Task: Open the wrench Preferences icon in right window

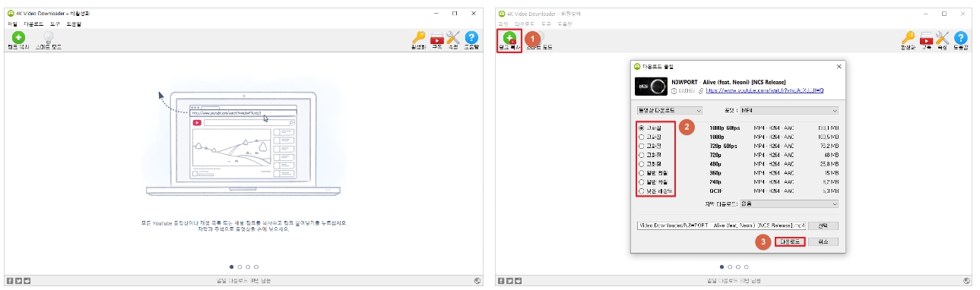Action: (x=944, y=38)
